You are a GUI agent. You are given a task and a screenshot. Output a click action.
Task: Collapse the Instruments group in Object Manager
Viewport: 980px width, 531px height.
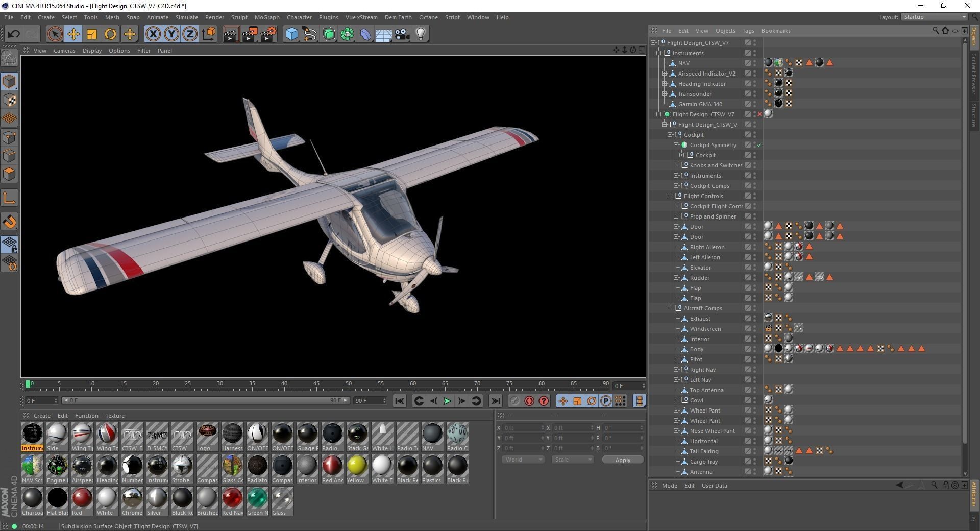pos(658,53)
